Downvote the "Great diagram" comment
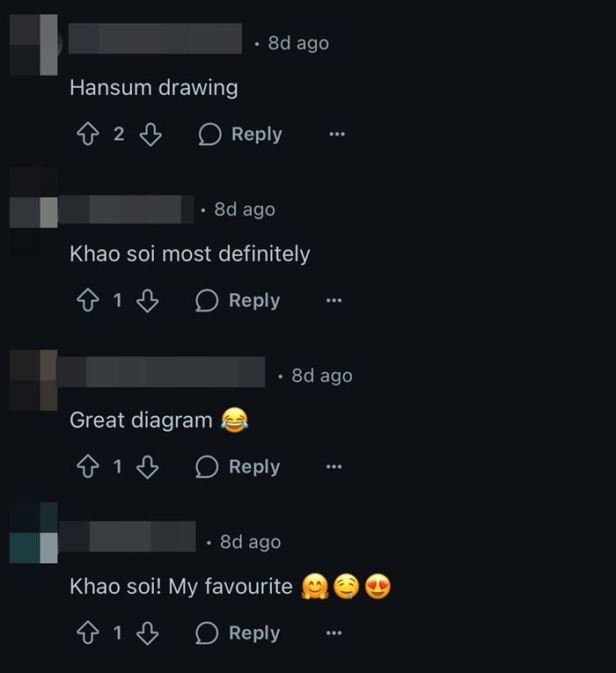 (148, 467)
